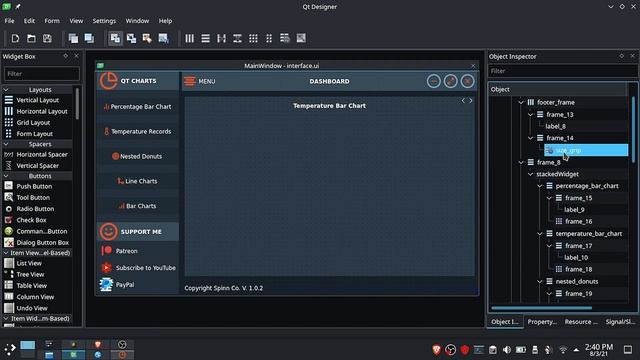Select the Edit Signals/Slots mode icon
The image size is (640, 360).
pyautogui.click(x=131, y=38)
